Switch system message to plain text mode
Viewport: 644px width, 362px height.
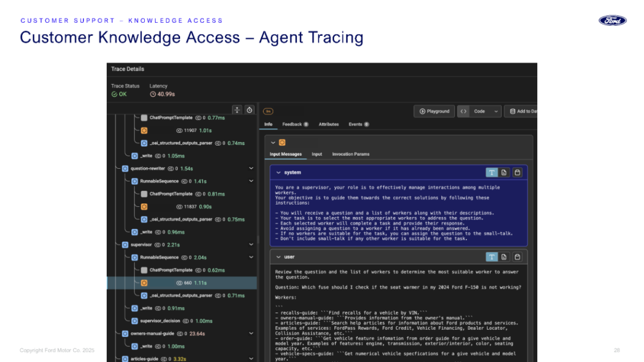[x=491, y=172]
